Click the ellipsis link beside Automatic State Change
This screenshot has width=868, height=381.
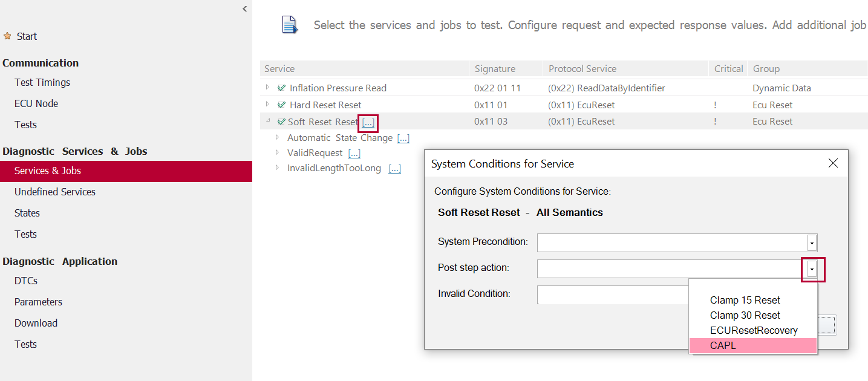click(x=403, y=138)
